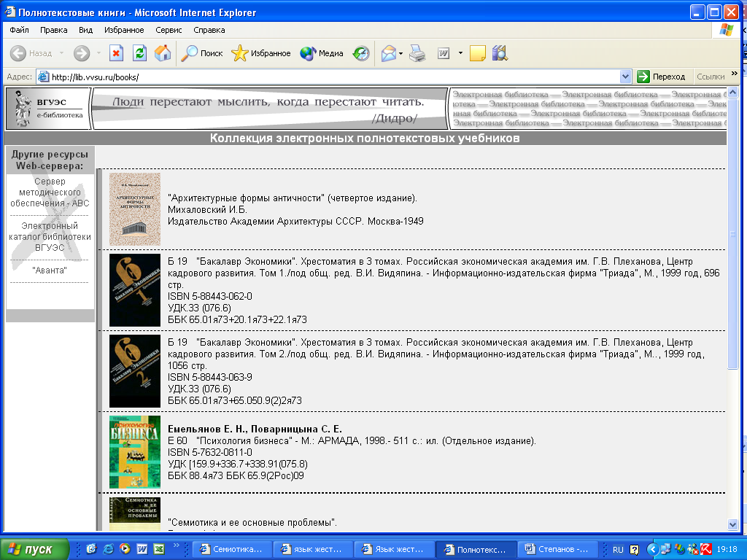Screen dimensions: 747x560
Task: Click page scrollbar down arrow
Action: coord(732,525)
